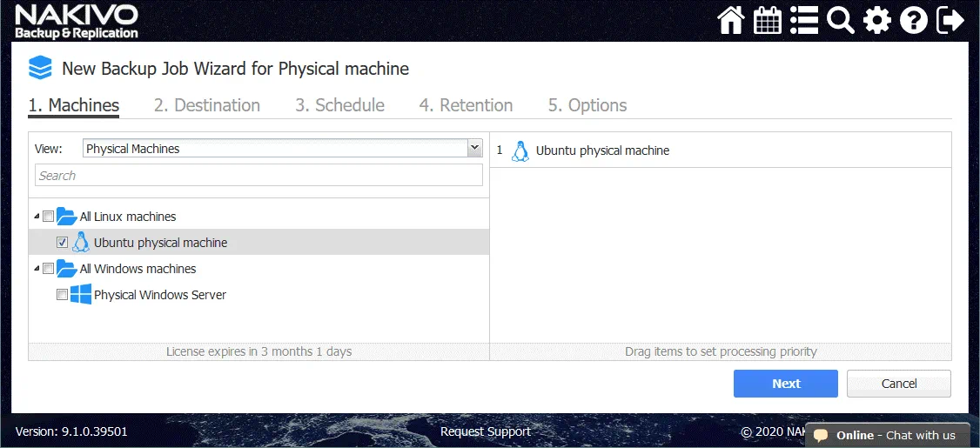Collapse the All Linux machines tree node

click(36, 217)
